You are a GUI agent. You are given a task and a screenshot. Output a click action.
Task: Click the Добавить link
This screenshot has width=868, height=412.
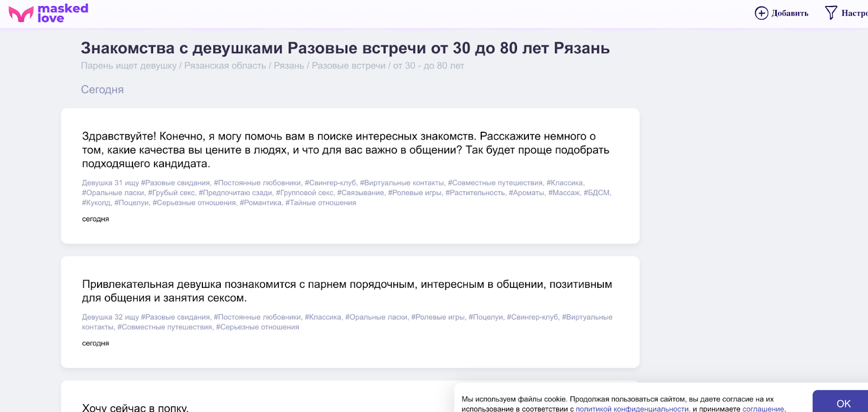(790, 13)
